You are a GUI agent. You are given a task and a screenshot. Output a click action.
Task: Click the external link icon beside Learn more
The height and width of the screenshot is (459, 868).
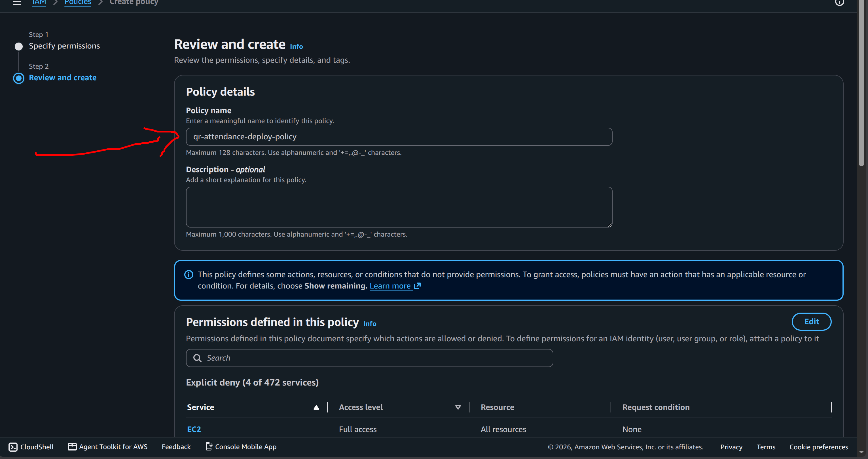pyautogui.click(x=417, y=286)
